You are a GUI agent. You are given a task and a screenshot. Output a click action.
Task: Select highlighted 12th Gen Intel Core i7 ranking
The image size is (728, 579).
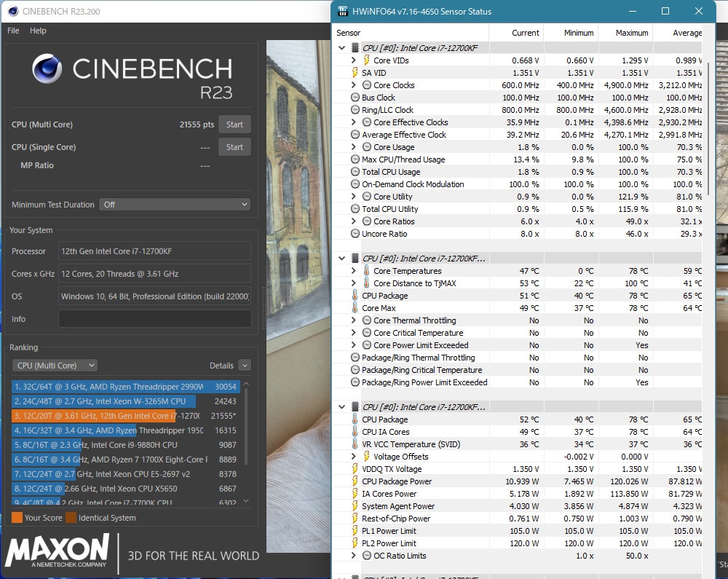(125, 416)
